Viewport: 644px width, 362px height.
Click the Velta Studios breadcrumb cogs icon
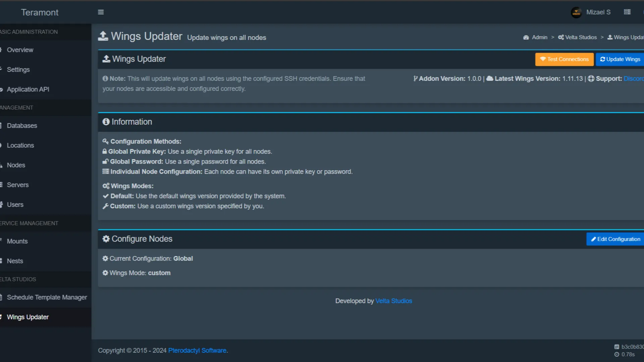click(561, 37)
